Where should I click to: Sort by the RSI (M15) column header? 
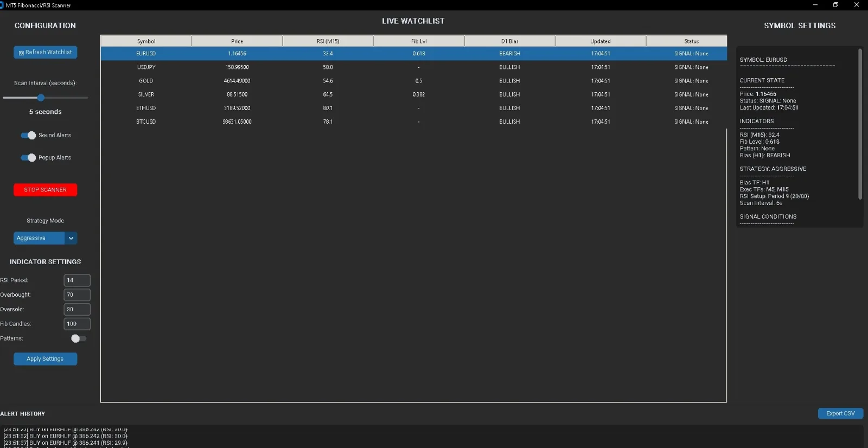[x=328, y=41]
